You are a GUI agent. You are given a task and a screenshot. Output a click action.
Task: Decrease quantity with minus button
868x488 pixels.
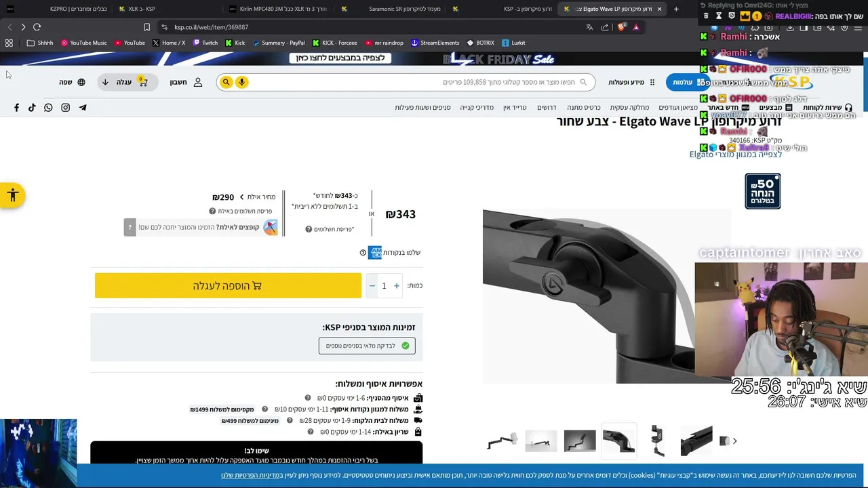point(372,286)
